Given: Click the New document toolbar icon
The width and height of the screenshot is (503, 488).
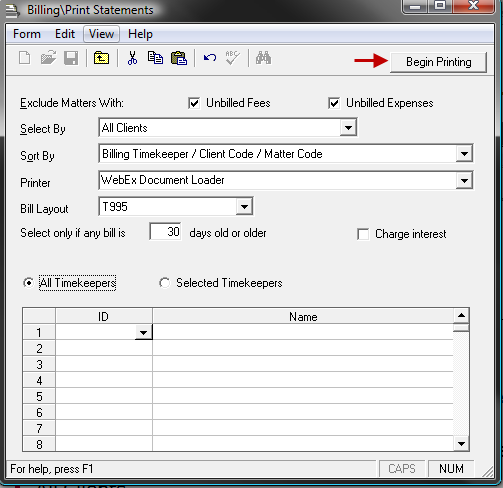Looking at the screenshot, I should pyautogui.click(x=25, y=58).
